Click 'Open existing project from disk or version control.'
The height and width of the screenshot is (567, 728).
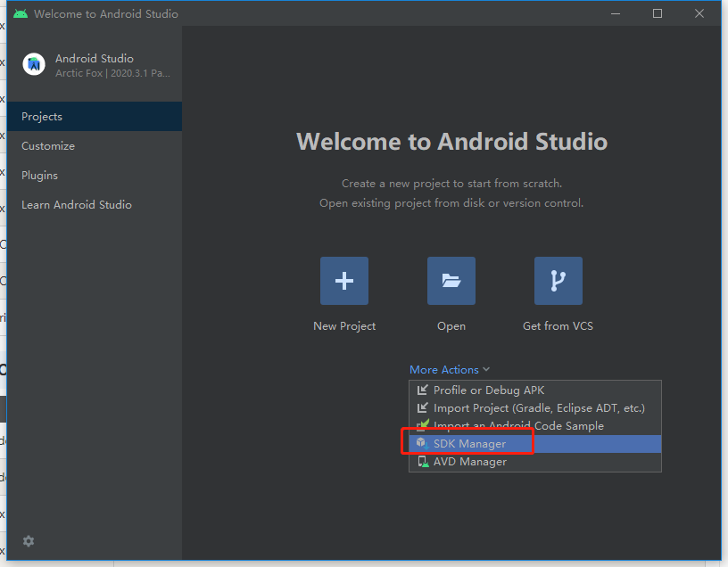[x=451, y=203]
